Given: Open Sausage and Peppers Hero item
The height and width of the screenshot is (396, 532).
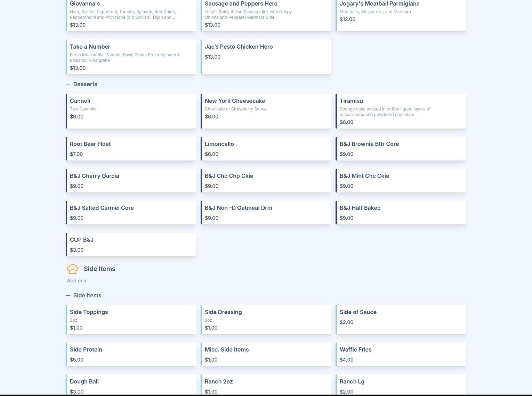Looking at the screenshot, I should coord(266,15).
